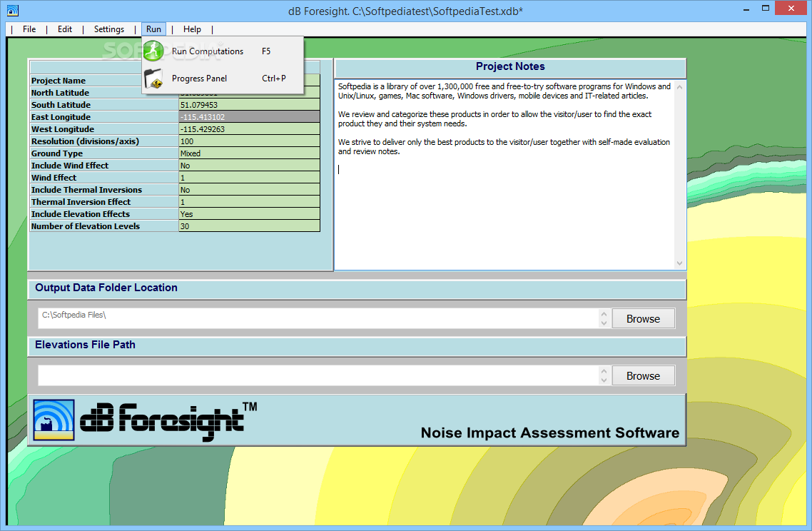Image resolution: width=812 pixels, height=531 pixels.
Task: Select Resolution value 100
Action: [249, 141]
